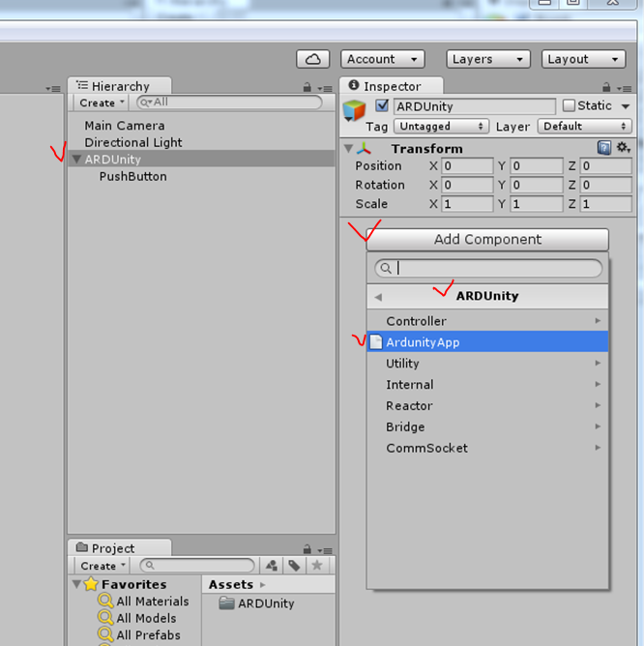Add the ArdunityApp component
This screenshot has height=646, width=644.
click(487, 342)
